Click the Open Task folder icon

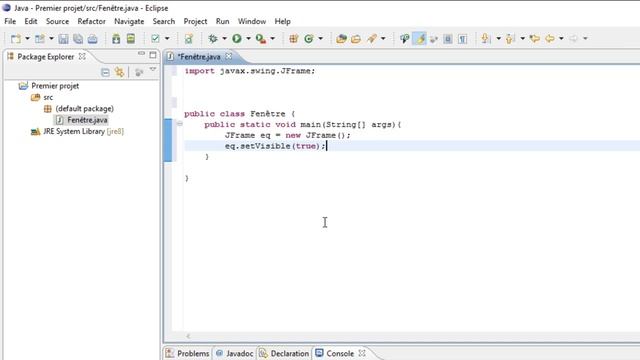[x=356, y=39]
